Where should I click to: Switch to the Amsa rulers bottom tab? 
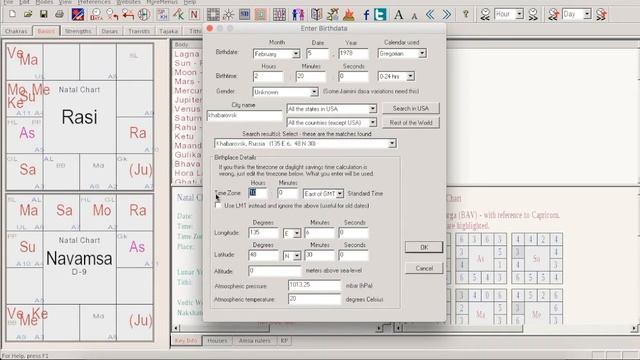point(254,340)
